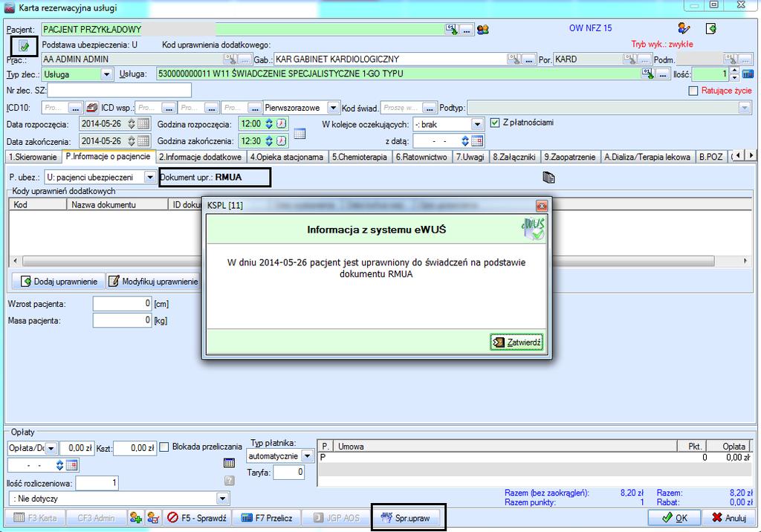
Task: Expand the Nie dotyczy dropdown
Action: 222,499
